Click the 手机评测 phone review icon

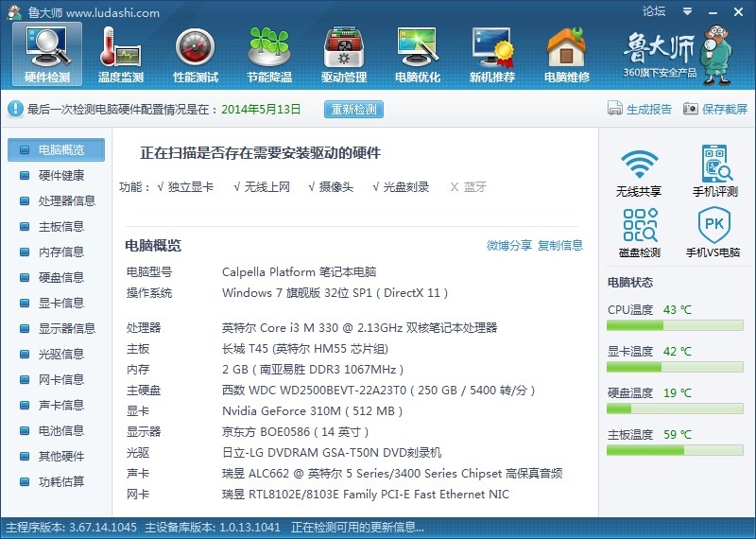(715, 163)
